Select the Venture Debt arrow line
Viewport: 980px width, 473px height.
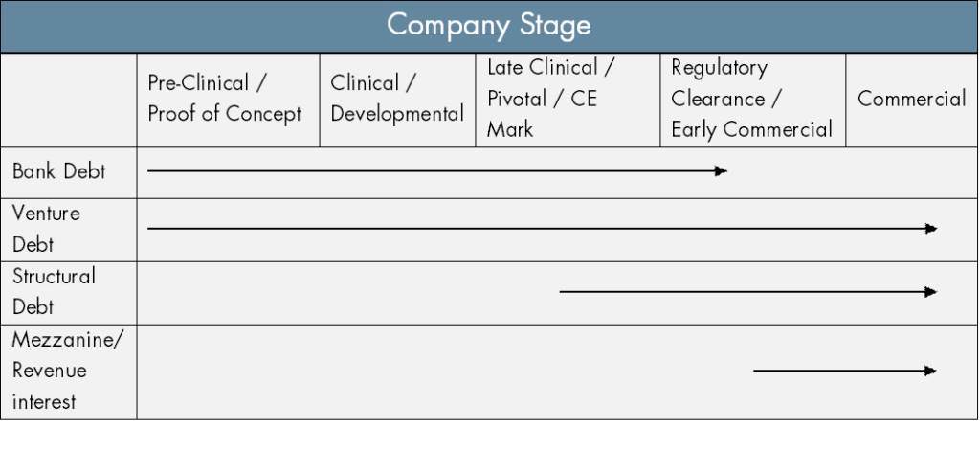543,229
